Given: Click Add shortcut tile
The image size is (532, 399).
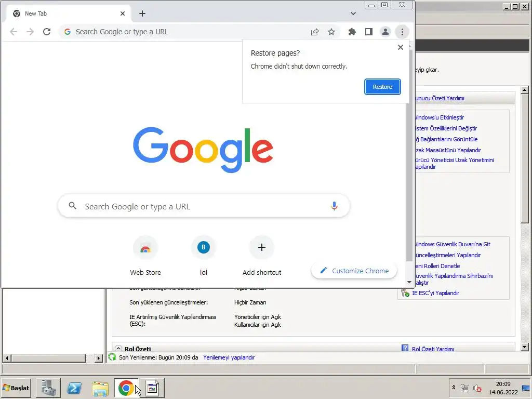Looking at the screenshot, I should (262, 256).
